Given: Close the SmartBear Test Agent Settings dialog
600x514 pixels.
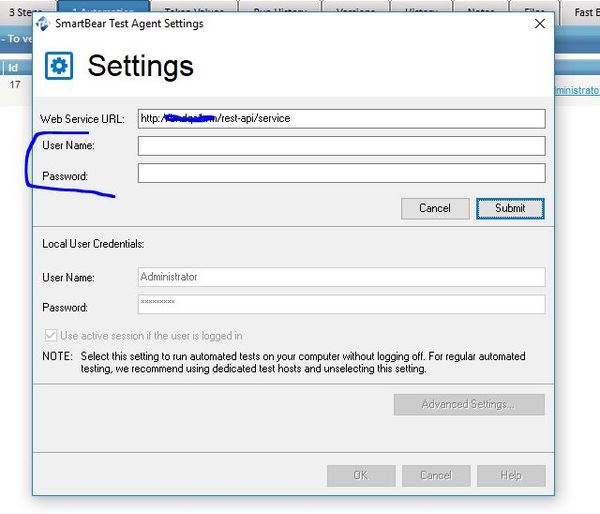Looking at the screenshot, I should [x=540, y=24].
